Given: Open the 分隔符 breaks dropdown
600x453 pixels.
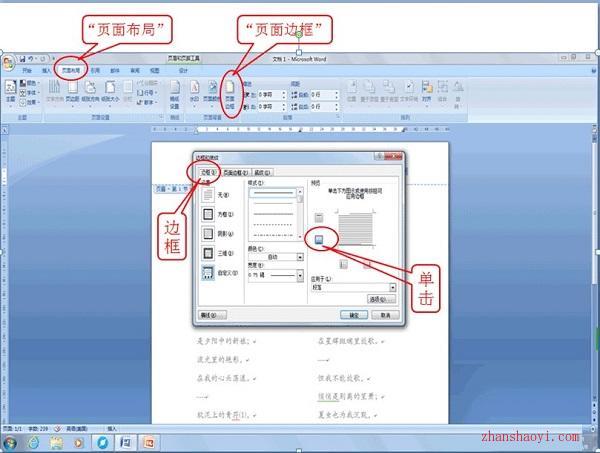Looking at the screenshot, I should (147, 83).
